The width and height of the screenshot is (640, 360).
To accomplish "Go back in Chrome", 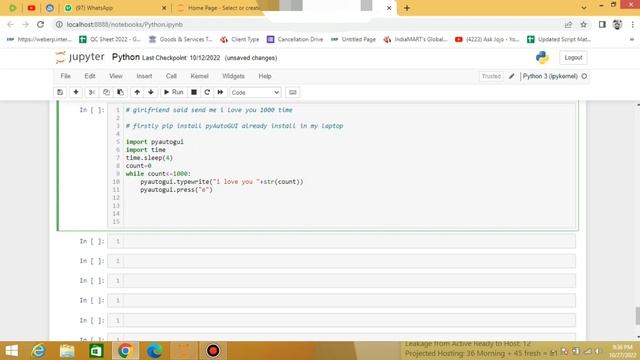I will tap(11, 24).
